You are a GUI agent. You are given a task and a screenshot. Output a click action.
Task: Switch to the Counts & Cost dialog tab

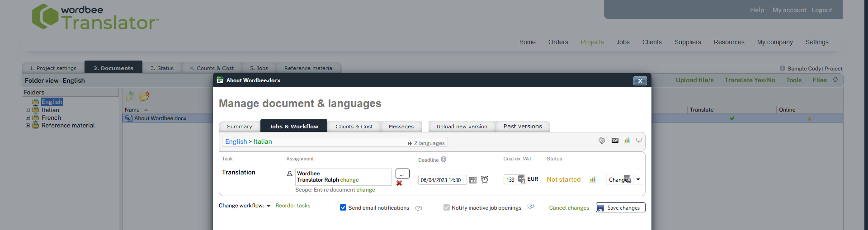(354, 127)
